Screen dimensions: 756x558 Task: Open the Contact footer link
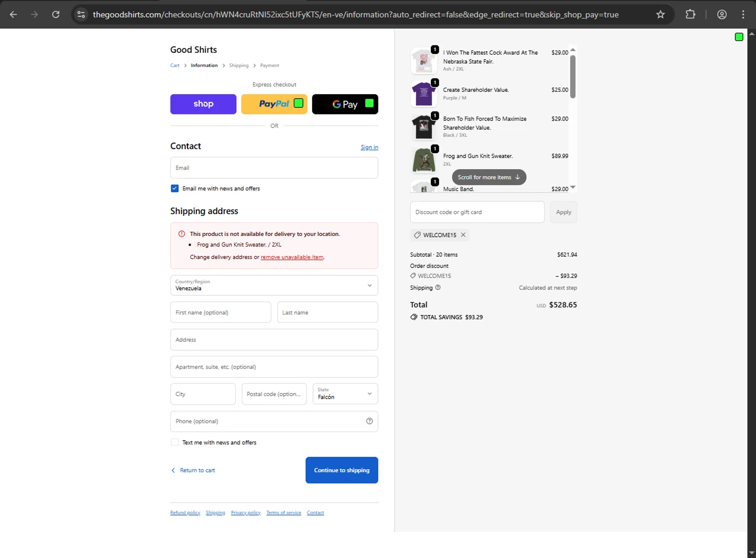coord(316,513)
